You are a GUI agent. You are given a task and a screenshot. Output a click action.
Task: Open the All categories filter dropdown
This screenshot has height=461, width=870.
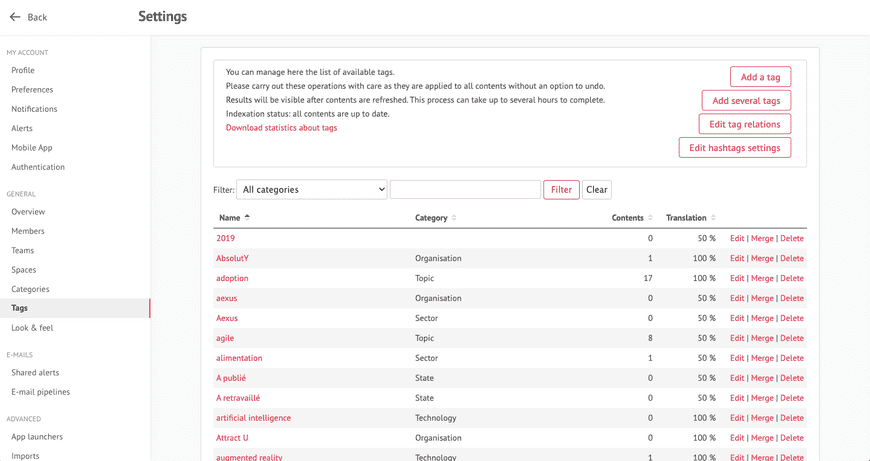click(x=312, y=190)
